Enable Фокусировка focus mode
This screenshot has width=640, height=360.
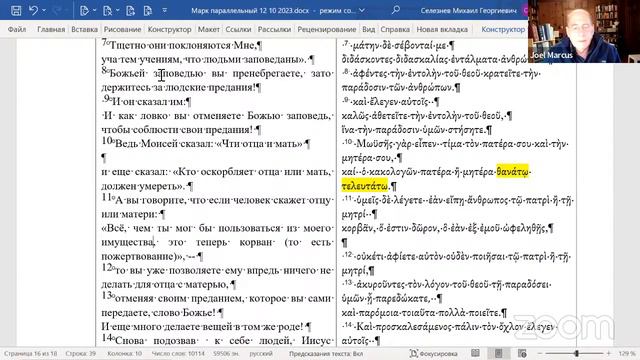click(x=434, y=353)
